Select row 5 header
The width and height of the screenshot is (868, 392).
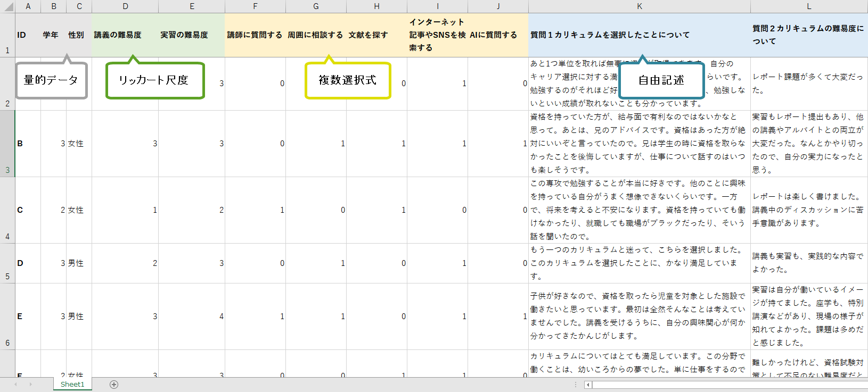pyautogui.click(x=7, y=263)
